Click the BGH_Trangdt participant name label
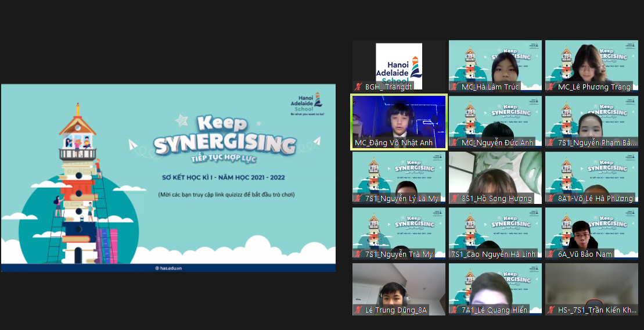 click(388, 87)
